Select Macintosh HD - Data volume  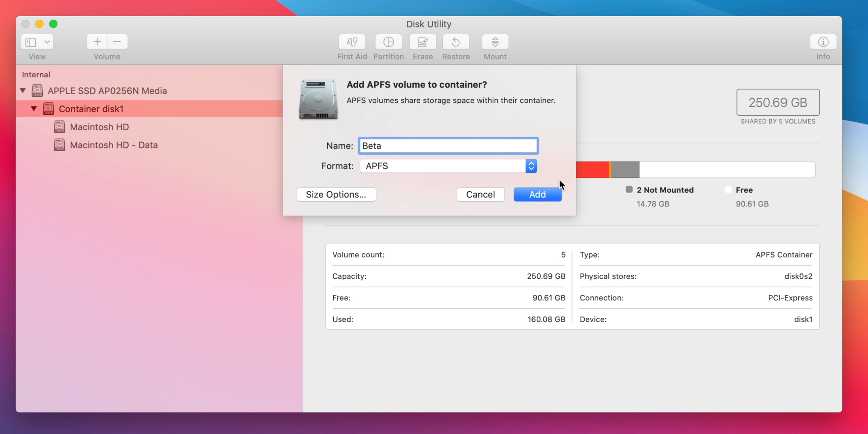(x=114, y=145)
